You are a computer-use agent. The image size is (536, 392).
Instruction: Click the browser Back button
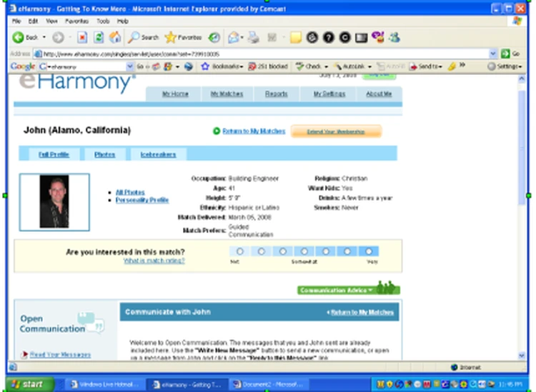point(24,37)
